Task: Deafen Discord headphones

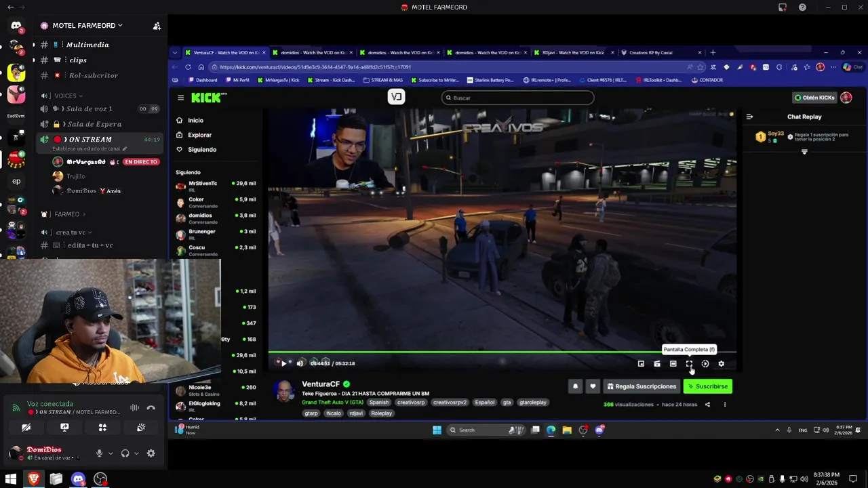Action: 125,453
